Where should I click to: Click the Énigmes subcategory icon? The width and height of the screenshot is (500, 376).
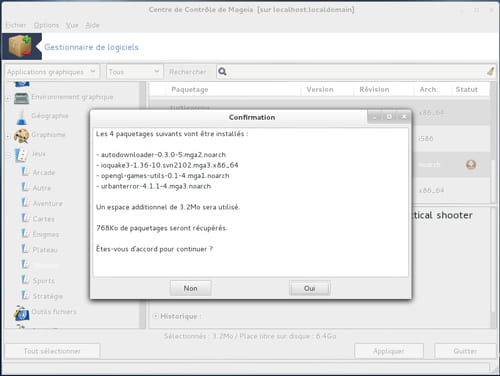[x=26, y=234]
